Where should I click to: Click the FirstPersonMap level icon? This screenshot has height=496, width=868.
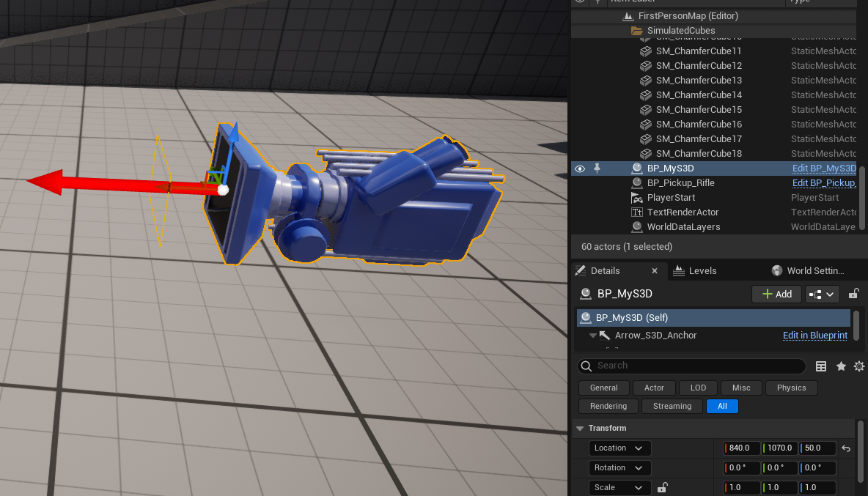(x=628, y=16)
